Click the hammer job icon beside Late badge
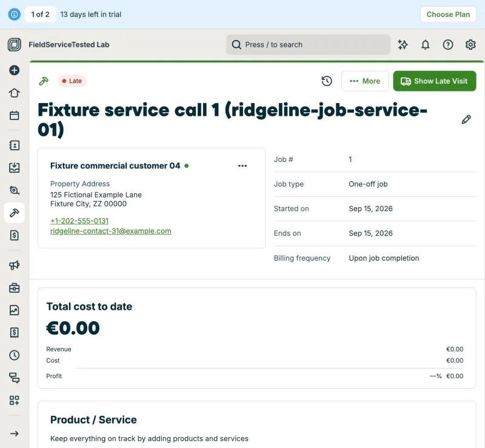The width and height of the screenshot is (485, 448). [44, 81]
